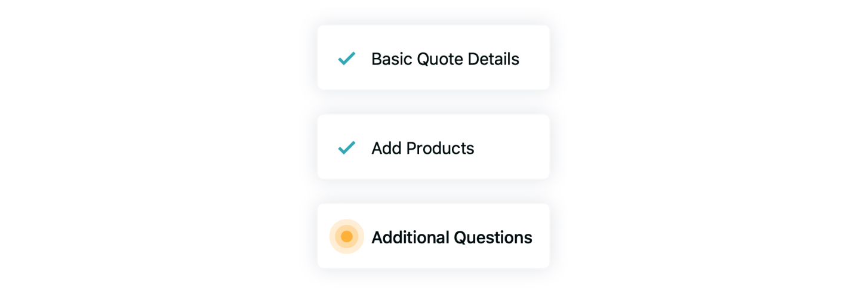The height and width of the screenshot is (303, 868).
Task: Select the in-progress Additional Questions card
Action: point(433,236)
